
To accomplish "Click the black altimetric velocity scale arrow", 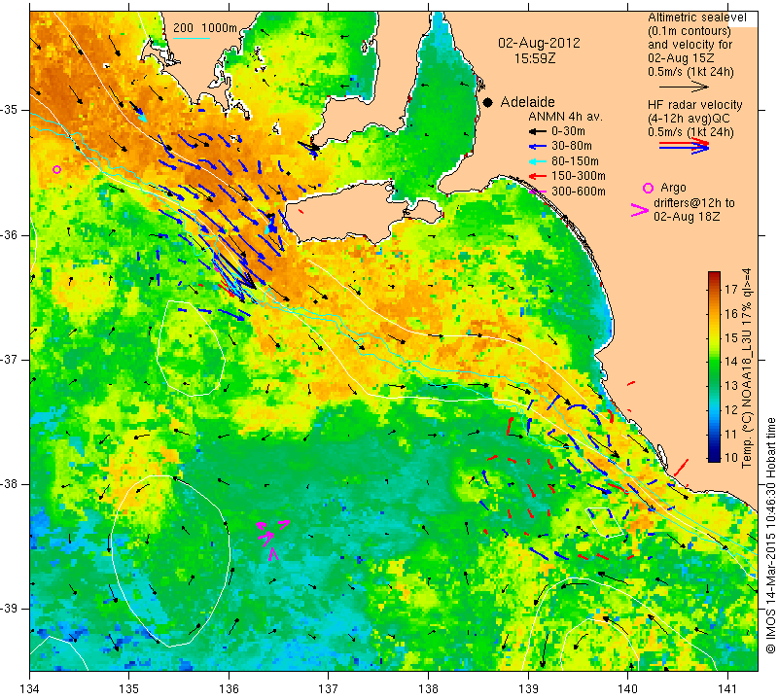I will tap(684, 87).
